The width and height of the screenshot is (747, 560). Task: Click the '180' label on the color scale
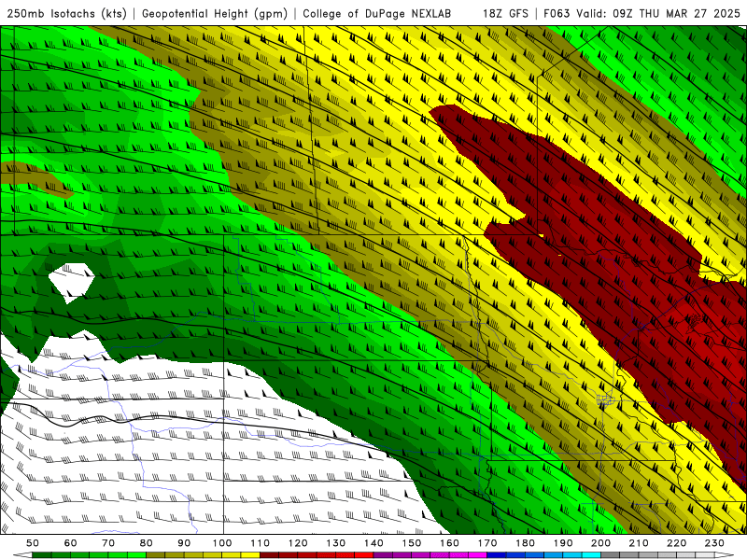point(525,543)
